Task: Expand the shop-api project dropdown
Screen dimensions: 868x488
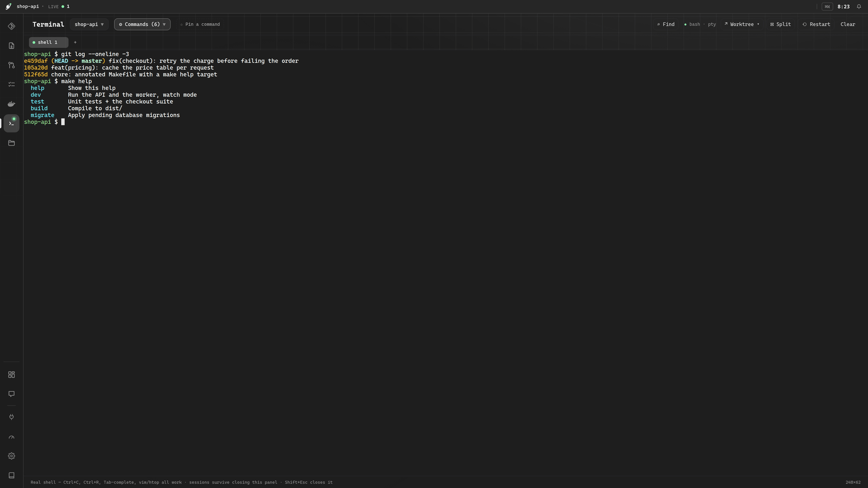Action: point(89,24)
